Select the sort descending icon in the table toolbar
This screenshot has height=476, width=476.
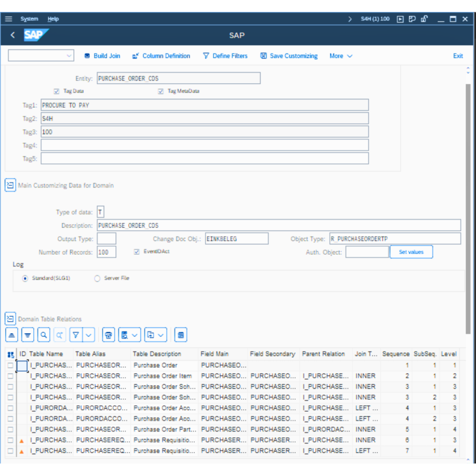27,334
